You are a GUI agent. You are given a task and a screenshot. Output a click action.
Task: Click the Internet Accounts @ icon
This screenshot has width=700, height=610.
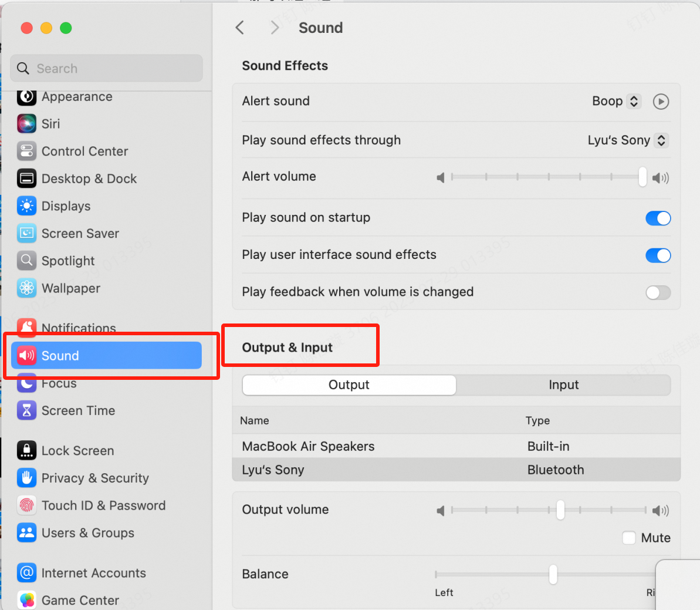point(27,573)
